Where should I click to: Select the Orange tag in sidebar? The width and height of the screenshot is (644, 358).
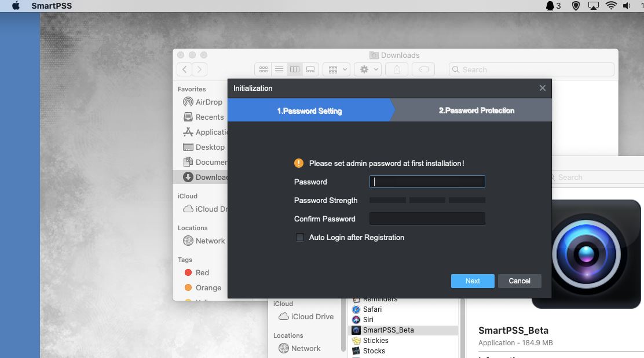(203, 287)
